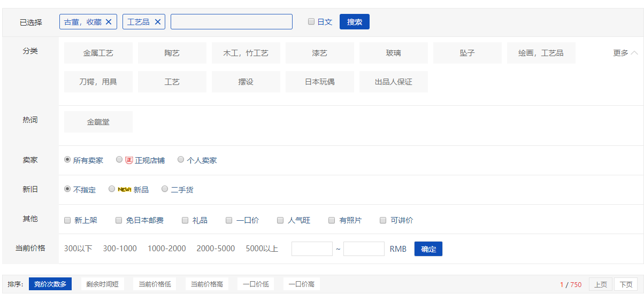Click the 确定 price confirm button
Image resolution: width=644 pixels, height=302 pixels.
click(x=428, y=249)
